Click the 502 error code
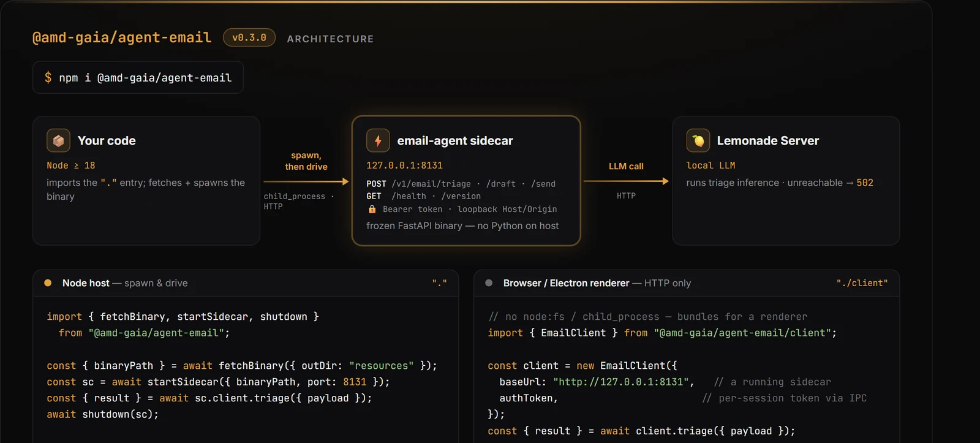 click(865, 183)
